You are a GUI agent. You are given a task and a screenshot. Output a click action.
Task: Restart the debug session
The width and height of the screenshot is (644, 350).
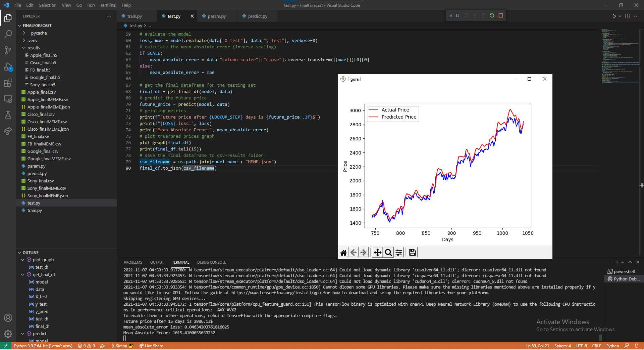tap(492, 15)
